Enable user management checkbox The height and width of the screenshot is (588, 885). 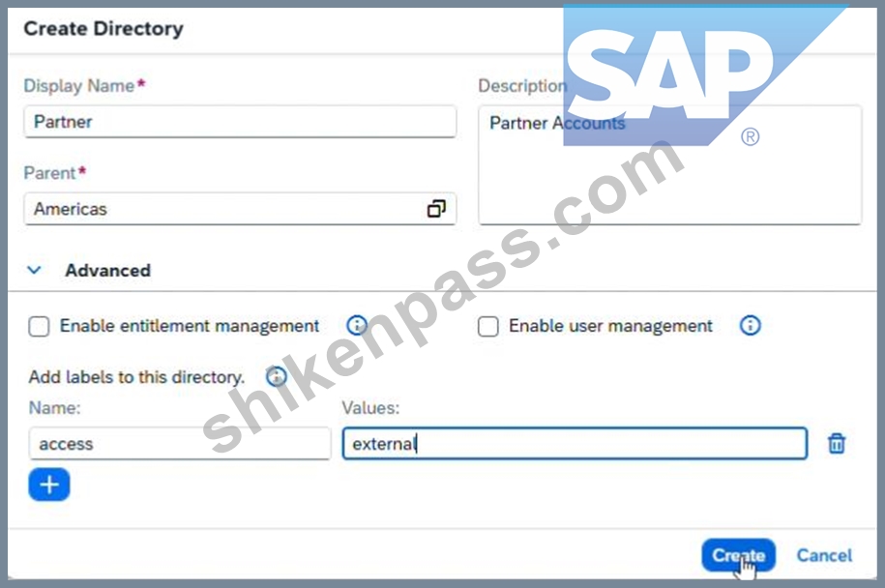[488, 326]
